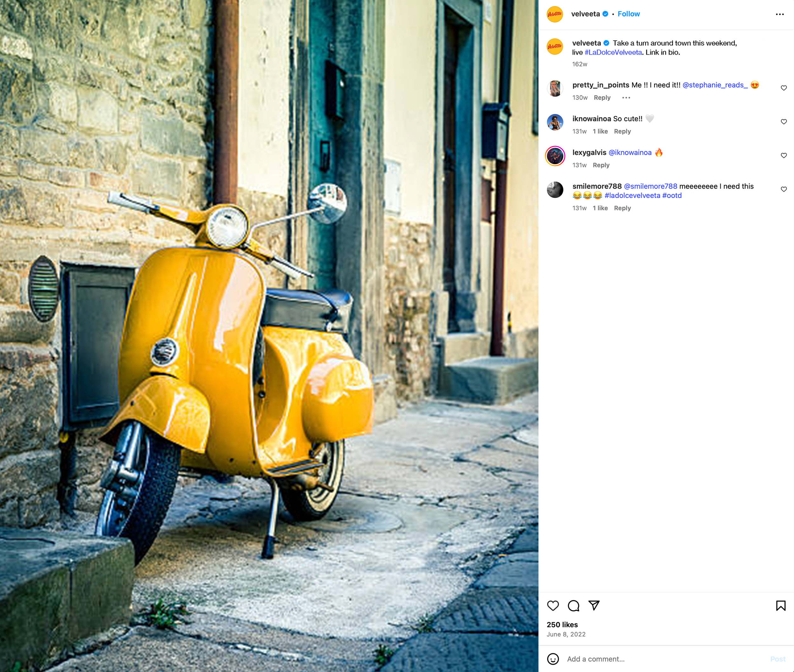
Task: Like pretty_in_points comment with the heart
Action: pyautogui.click(x=784, y=88)
